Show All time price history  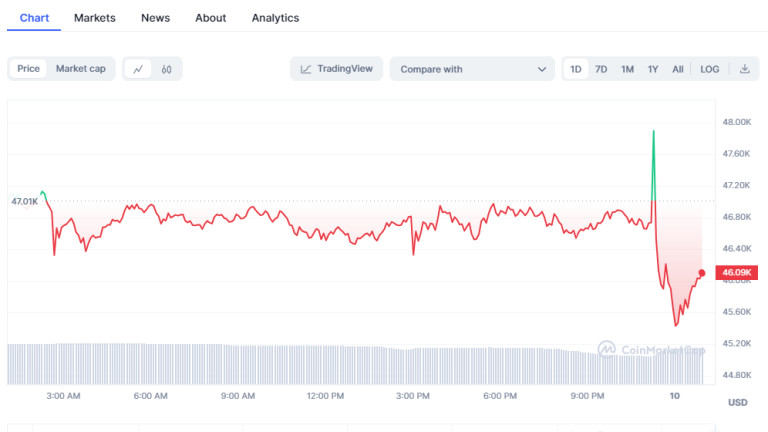coord(678,69)
